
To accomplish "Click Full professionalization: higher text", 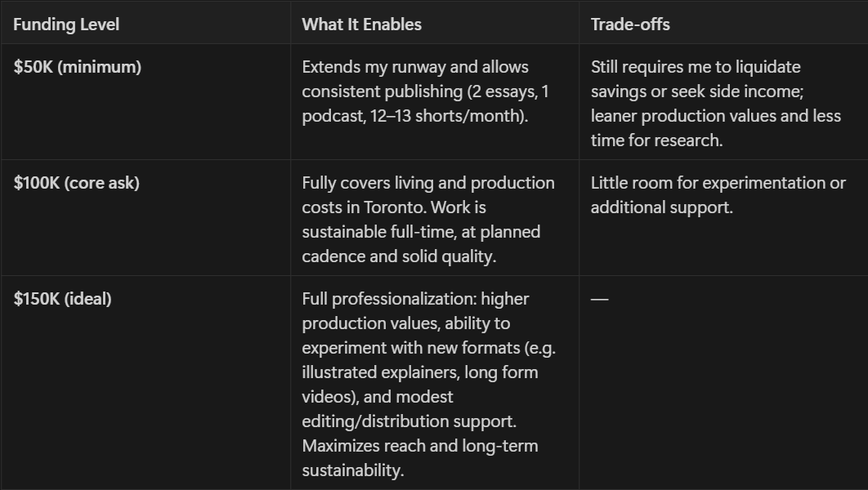I will tap(415, 299).
